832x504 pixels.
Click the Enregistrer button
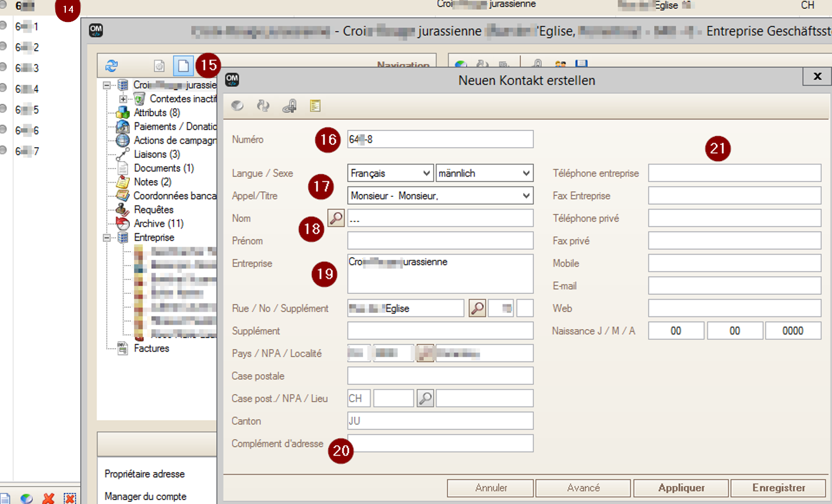coord(778,488)
